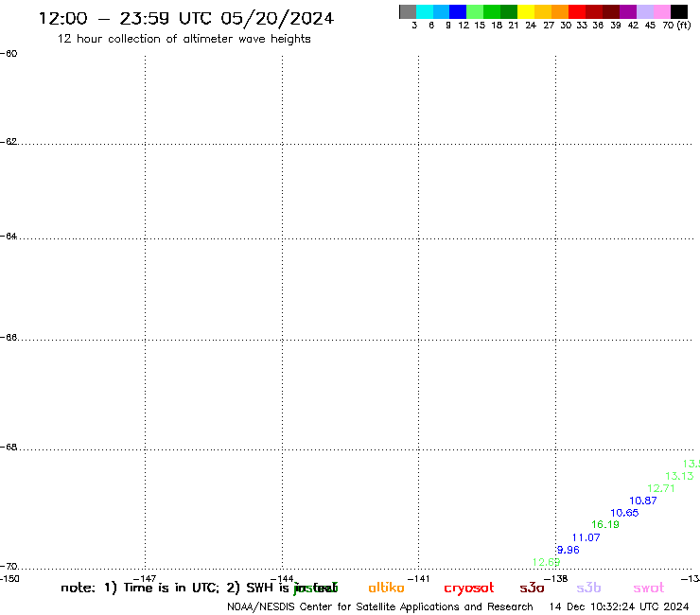Select the lavender s3b satellite label
700x615 pixels.
click(588, 588)
